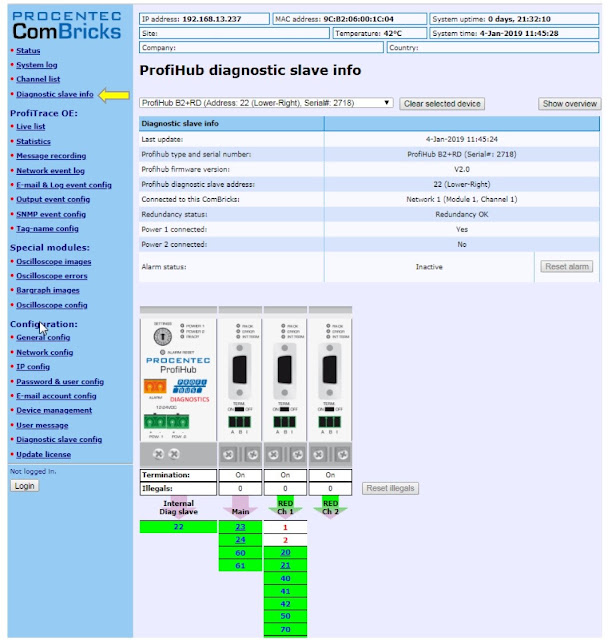Click the Company field in header
Viewport: 608px width, 640px height.
[262, 48]
